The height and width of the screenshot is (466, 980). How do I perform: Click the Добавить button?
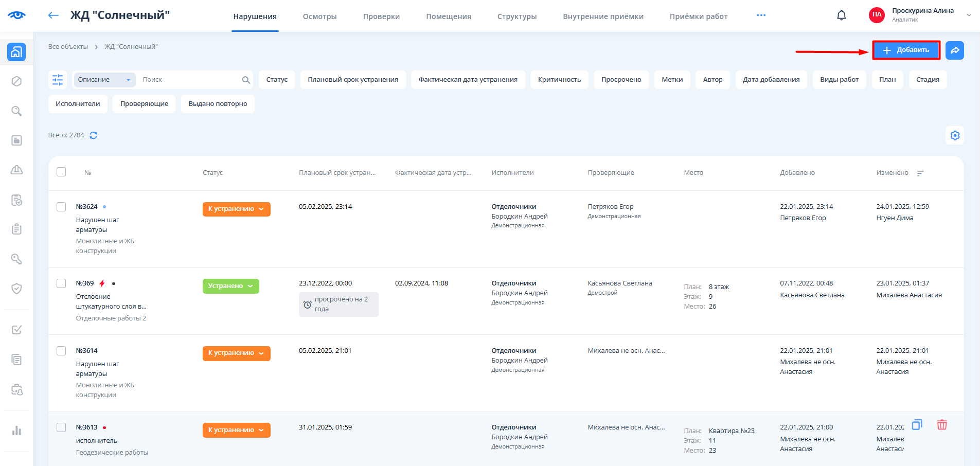tap(906, 50)
